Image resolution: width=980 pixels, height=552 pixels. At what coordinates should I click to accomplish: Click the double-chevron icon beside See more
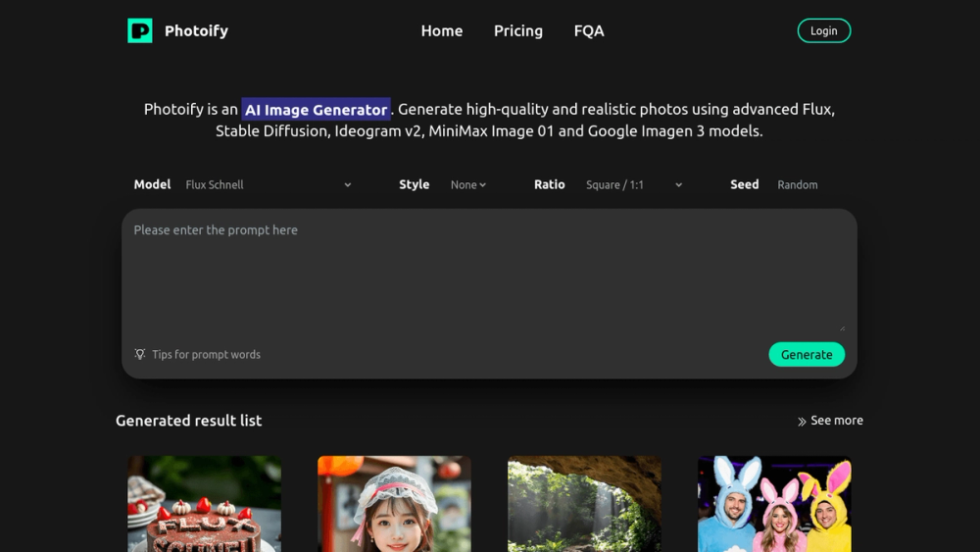point(802,422)
